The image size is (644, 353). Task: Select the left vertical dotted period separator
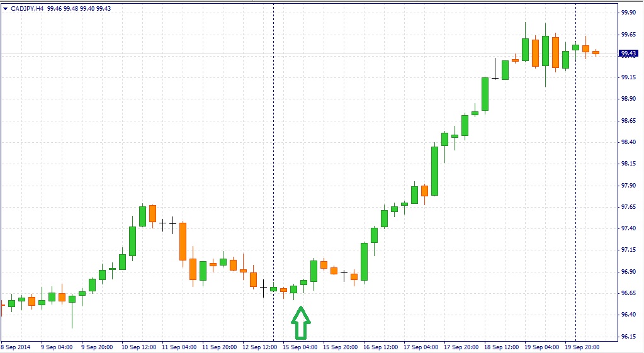click(273, 189)
